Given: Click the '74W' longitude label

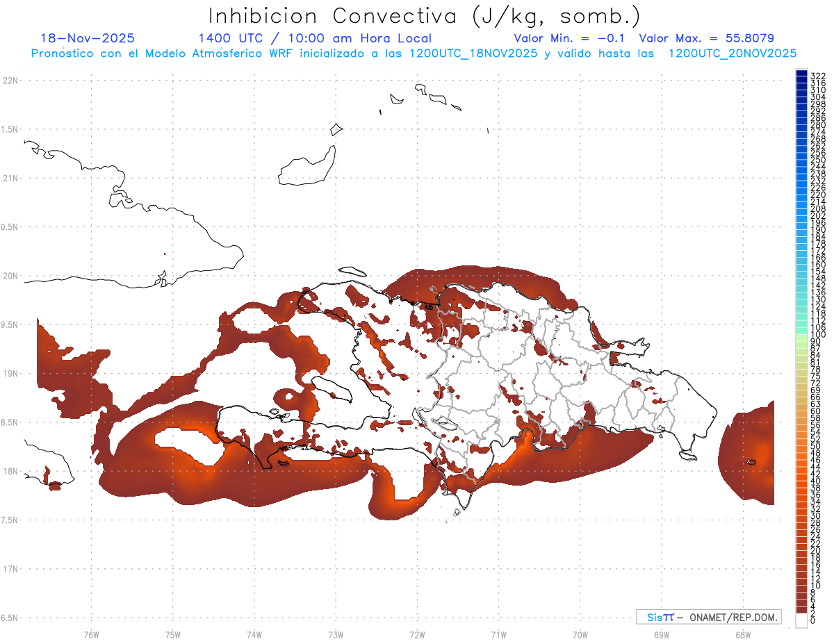Looking at the screenshot, I should pyautogui.click(x=254, y=634).
